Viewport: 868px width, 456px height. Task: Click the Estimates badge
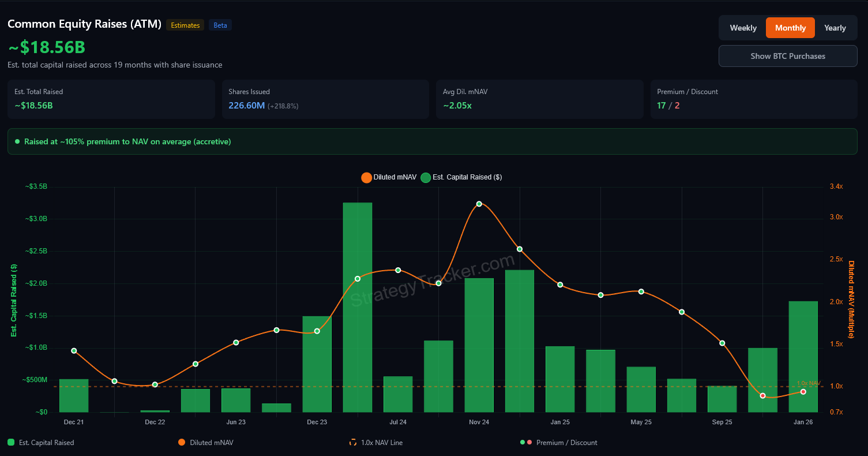click(185, 25)
